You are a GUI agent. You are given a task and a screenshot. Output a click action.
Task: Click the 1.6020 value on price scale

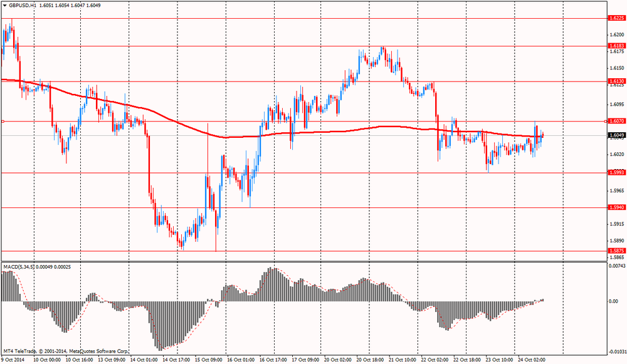(x=617, y=154)
